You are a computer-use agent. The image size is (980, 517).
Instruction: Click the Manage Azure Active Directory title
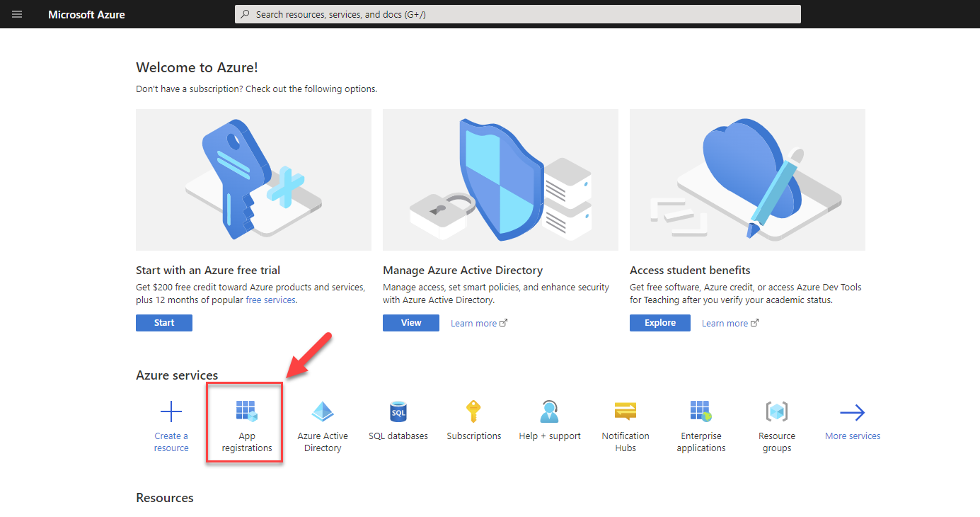pyautogui.click(x=463, y=271)
